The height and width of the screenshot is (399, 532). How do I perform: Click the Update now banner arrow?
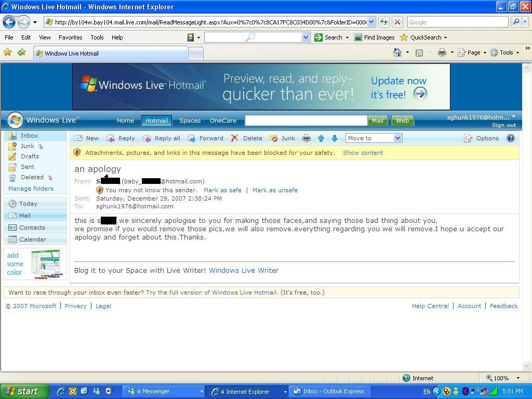420,94
